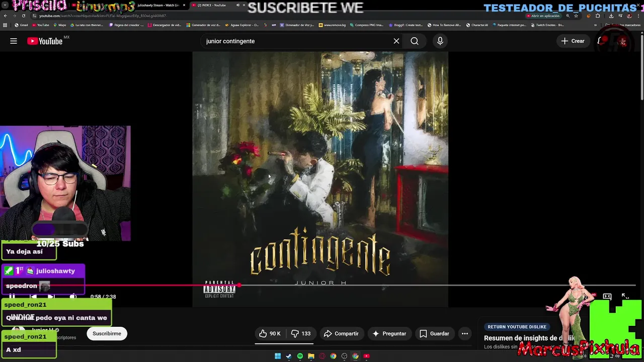The height and width of the screenshot is (362, 644).
Task: Go to previous video in player controls
Action: coord(33,297)
